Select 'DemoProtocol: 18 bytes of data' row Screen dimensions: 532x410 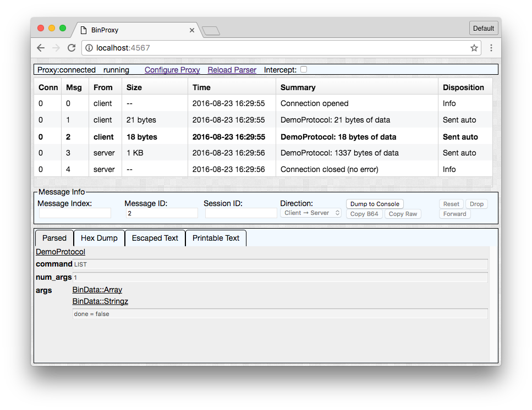coord(263,137)
